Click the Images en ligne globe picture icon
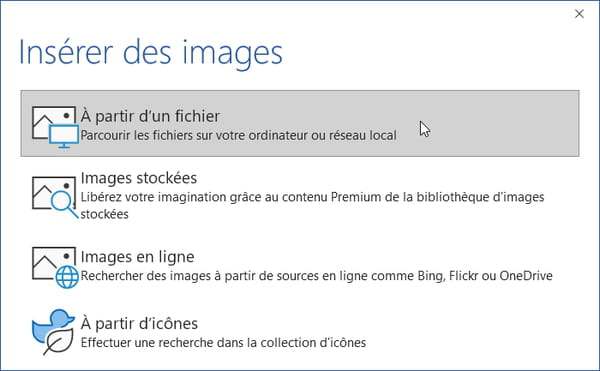 click(55, 267)
